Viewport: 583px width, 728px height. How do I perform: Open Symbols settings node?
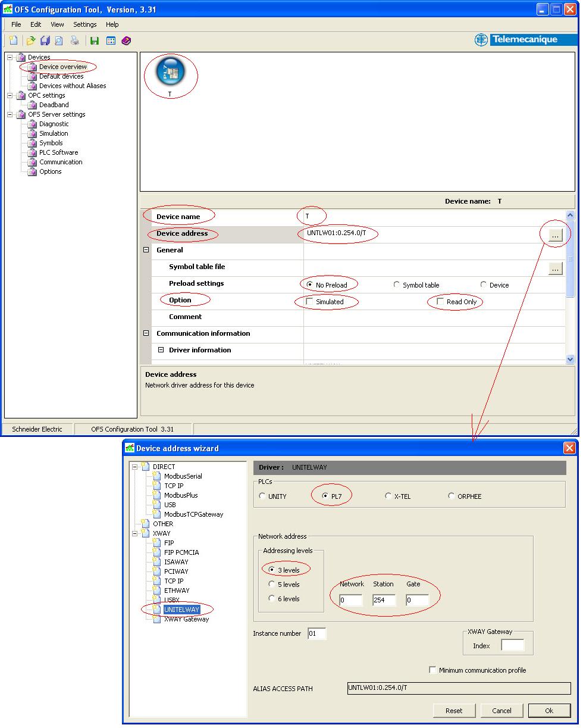click(51, 143)
